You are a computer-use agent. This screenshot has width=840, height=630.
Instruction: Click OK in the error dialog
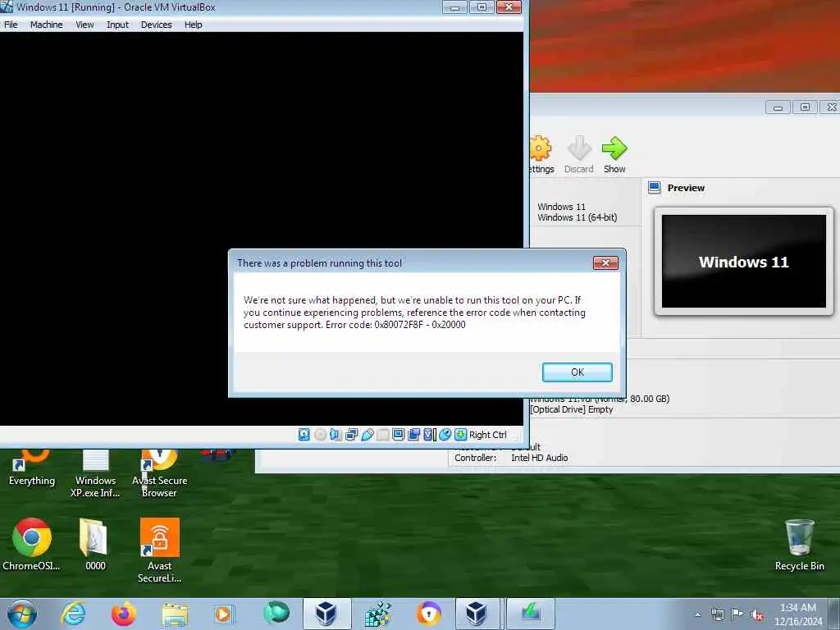pyautogui.click(x=577, y=372)
